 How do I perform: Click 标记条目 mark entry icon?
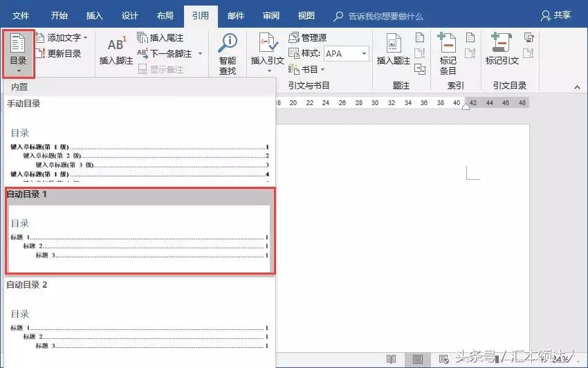pos(447,42)
